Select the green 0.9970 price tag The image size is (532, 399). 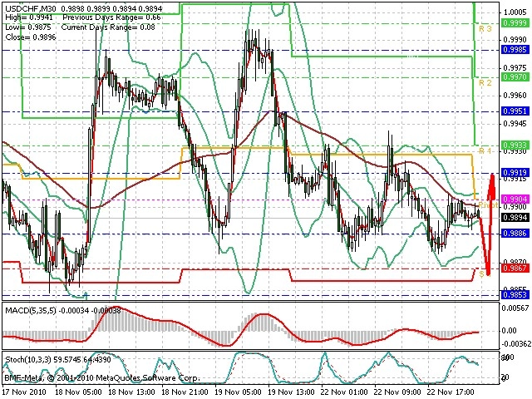(515, 77)
